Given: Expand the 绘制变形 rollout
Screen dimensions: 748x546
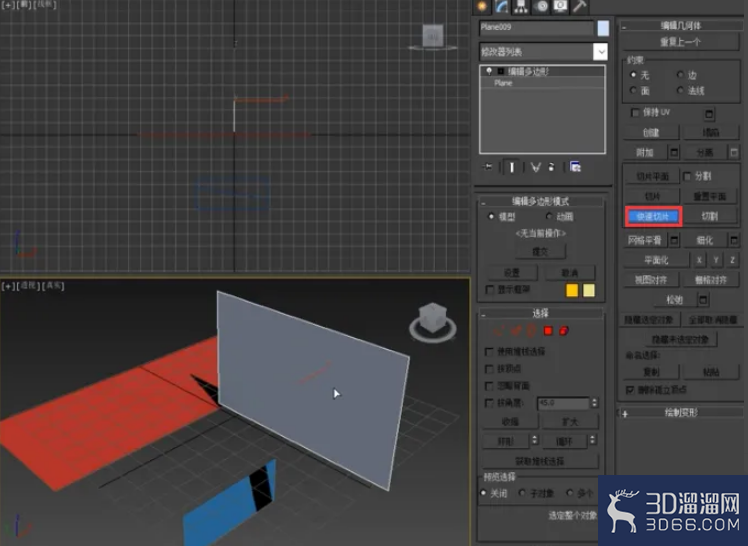Looking at the screenshot, I should coord(624,413).
